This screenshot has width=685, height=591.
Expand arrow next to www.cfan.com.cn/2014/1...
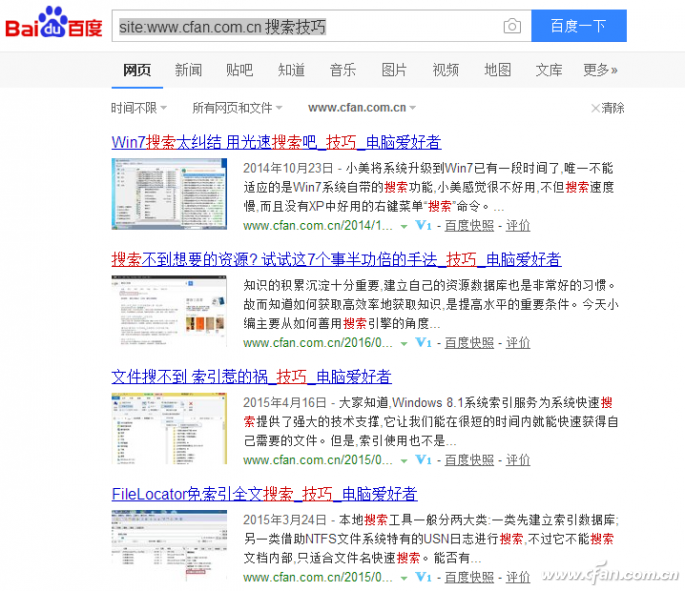point(404,226)
